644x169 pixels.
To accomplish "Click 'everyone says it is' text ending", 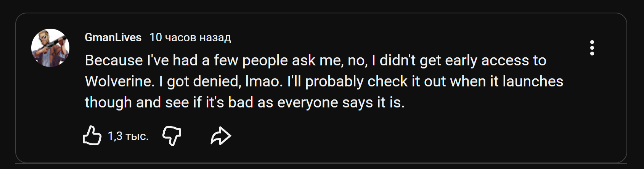I will (341, 102).
